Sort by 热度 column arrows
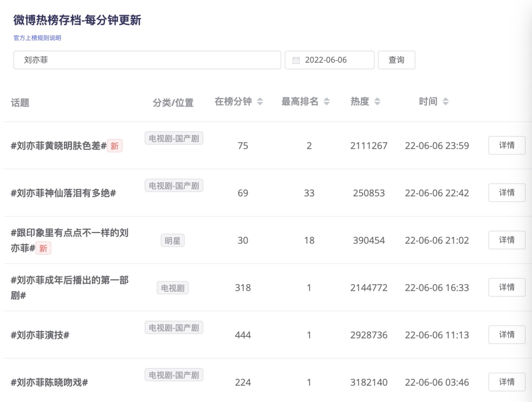The image size is (532, 402). click(377, 101)
